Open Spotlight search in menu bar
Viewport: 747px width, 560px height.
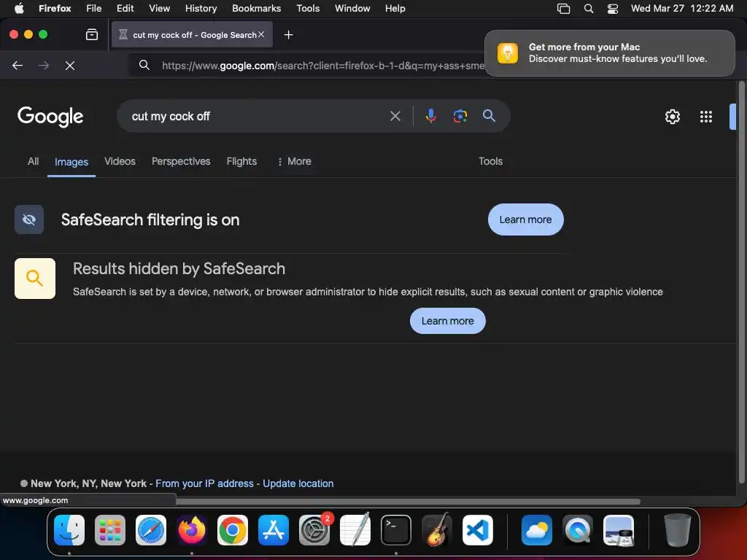(589, 9)
